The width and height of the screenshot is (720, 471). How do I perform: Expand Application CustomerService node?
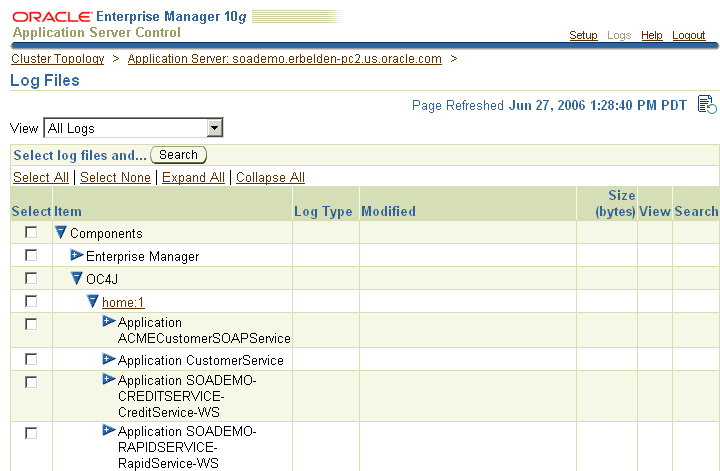(109, 359)
